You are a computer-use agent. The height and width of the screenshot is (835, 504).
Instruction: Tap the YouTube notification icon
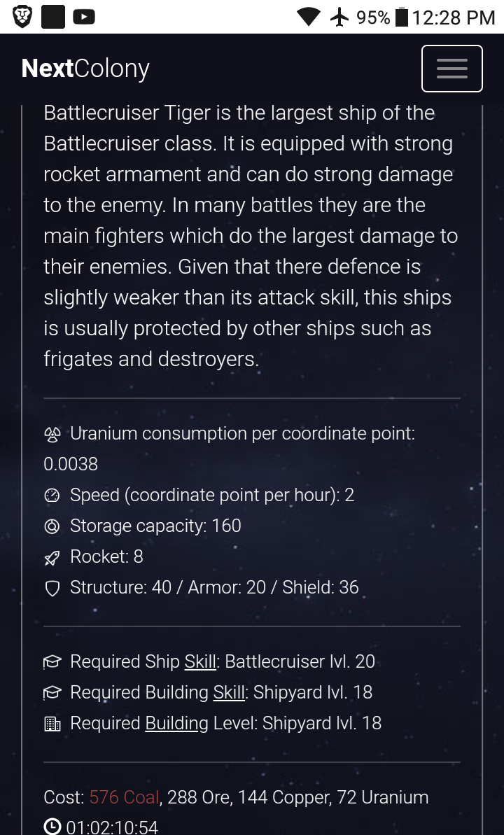[x=84, y=17]
